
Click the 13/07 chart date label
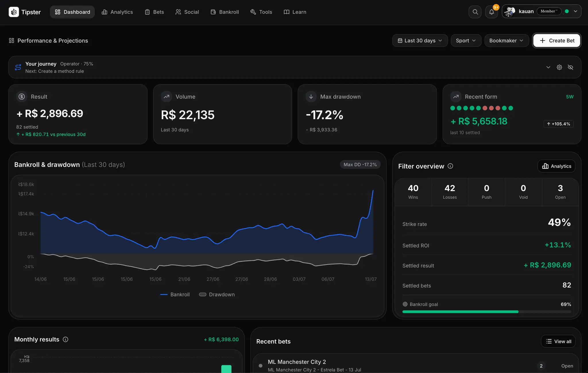tap(371, 279)
